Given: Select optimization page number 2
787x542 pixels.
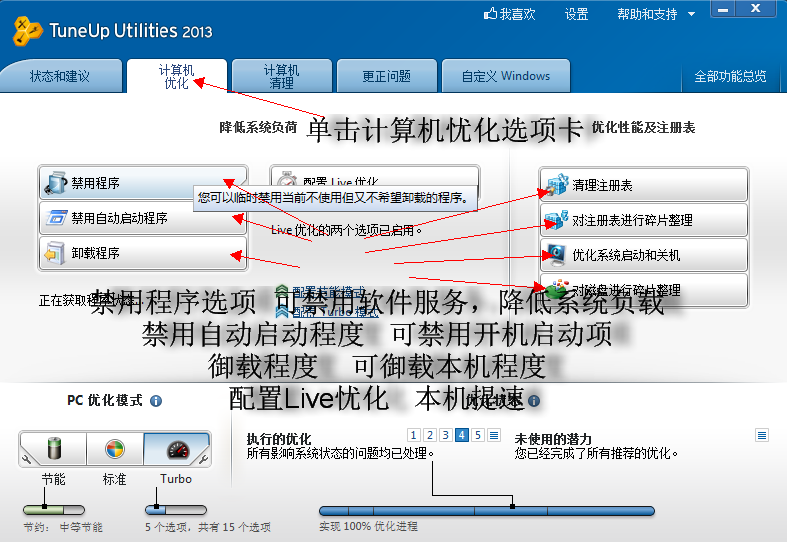Looking at the screenshot, I should click(x=430, y=435).
